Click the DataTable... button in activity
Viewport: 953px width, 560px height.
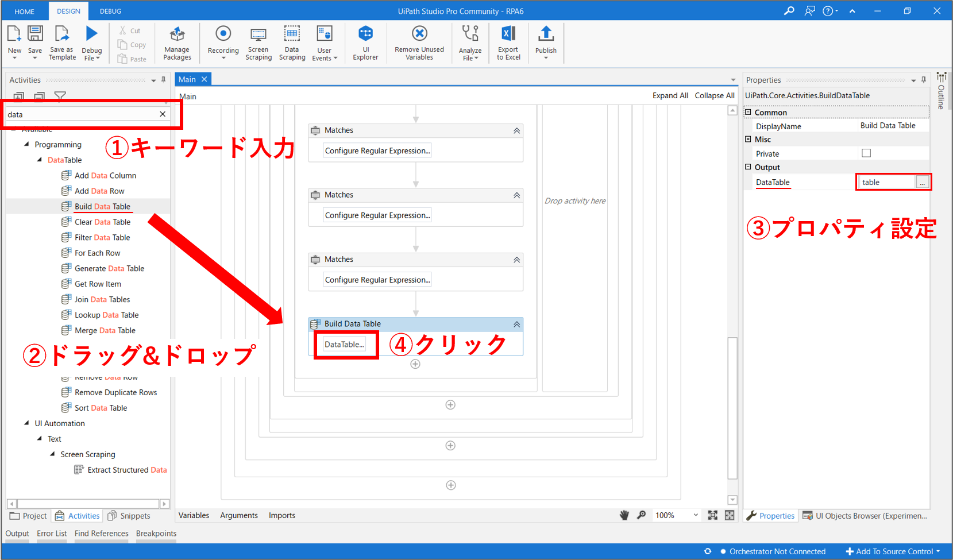(344, 345)
